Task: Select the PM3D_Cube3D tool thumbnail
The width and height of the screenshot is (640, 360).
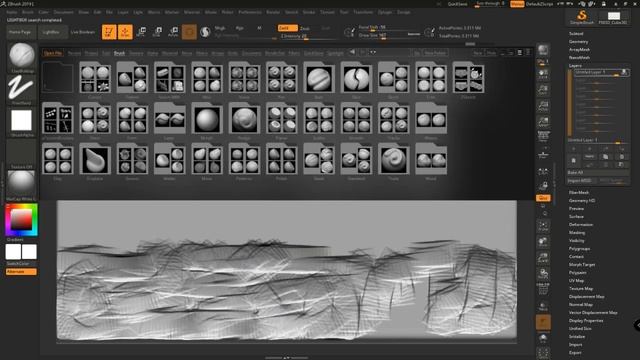Action: click(613, 17)
